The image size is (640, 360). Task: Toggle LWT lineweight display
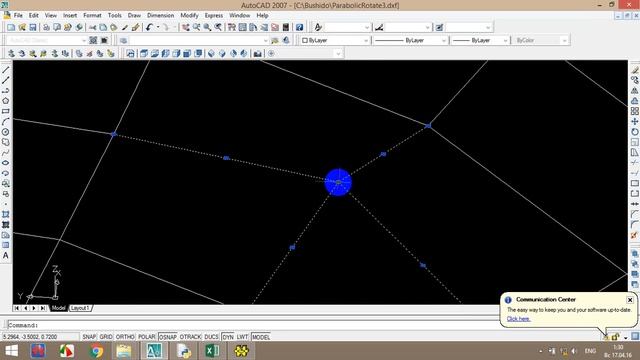pyautogui.click(x=242, y=337)
